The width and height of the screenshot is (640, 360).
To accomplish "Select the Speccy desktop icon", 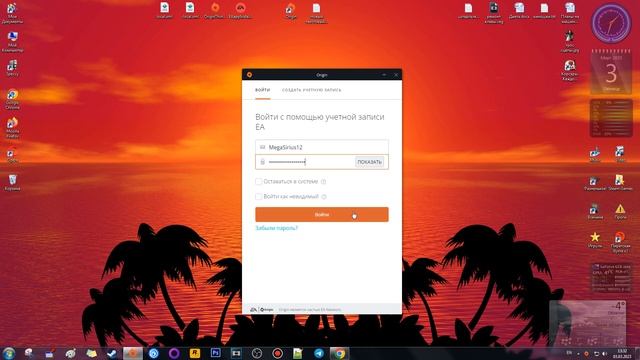I will pos(12,68).
